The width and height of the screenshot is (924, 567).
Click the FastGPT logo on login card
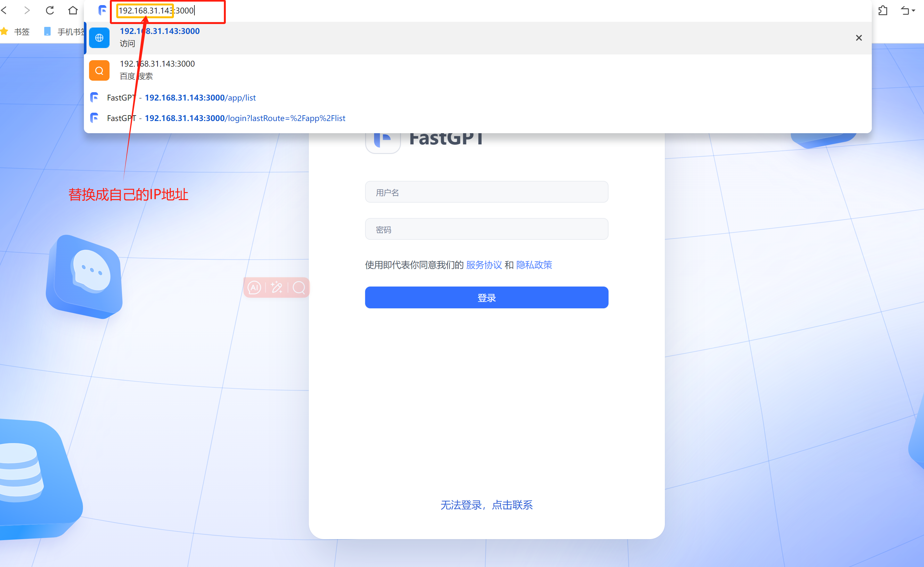[x=383, y=142]
